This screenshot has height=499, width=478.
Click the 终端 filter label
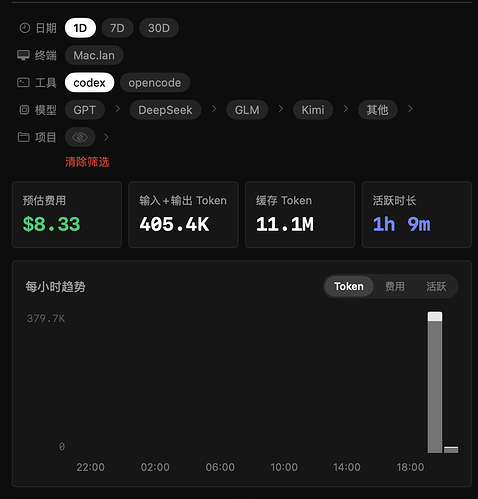pyautogui.click(x=46, y=55)
